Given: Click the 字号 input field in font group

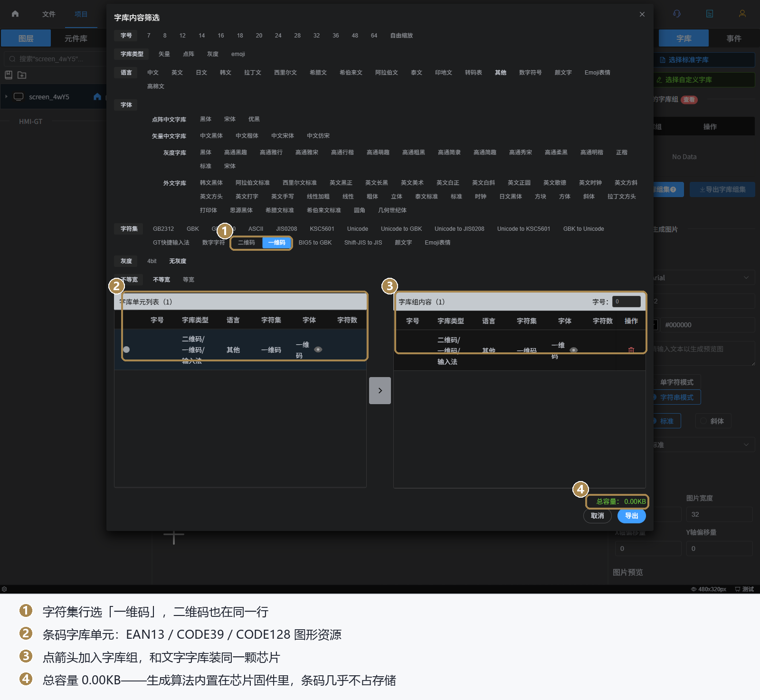Looking at the screenshot, I should click(627, 302).
